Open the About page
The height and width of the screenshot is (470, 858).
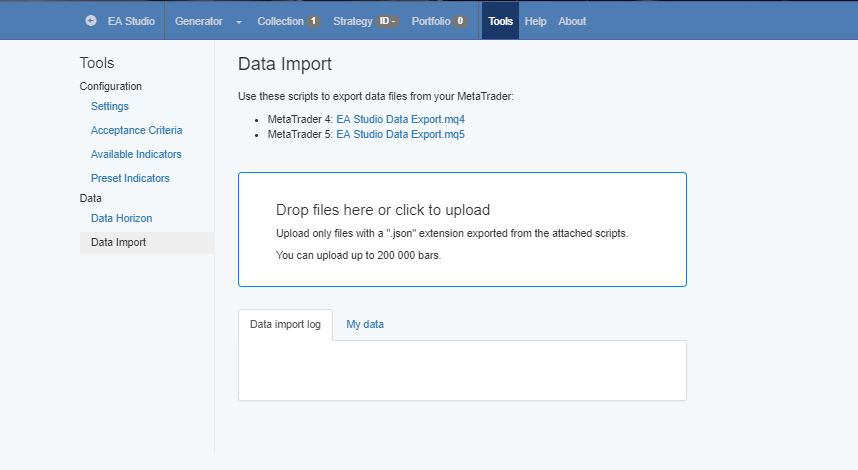click(x=572, y=21)
